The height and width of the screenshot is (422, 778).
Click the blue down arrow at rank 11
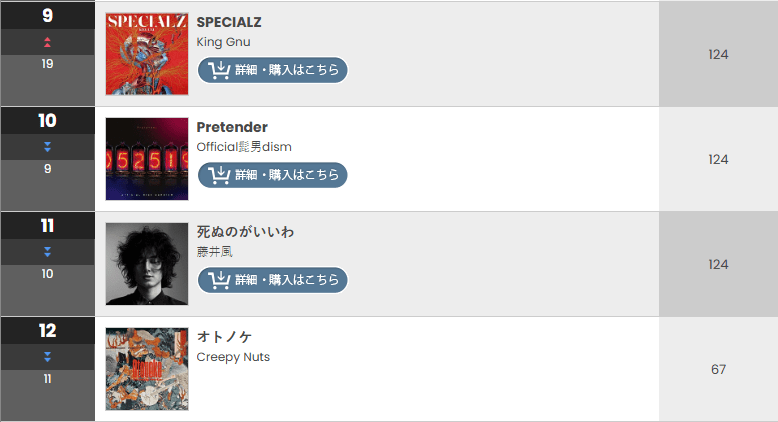(47, 252)
